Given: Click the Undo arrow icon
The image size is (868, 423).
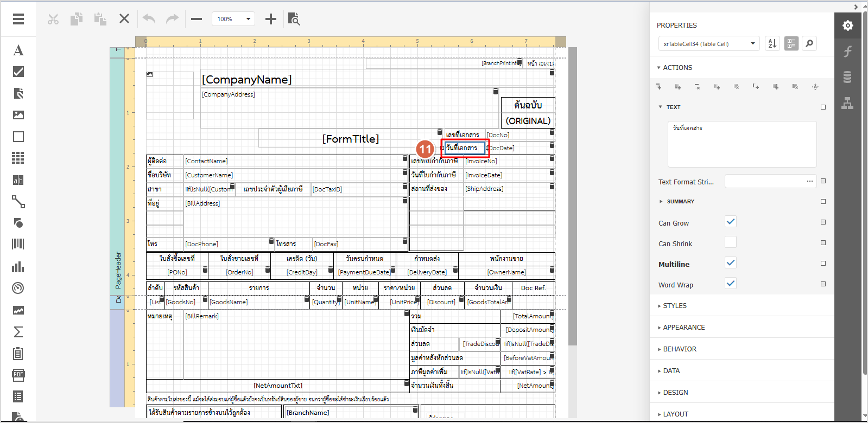Looking at the screenshot, I should 149,19.
